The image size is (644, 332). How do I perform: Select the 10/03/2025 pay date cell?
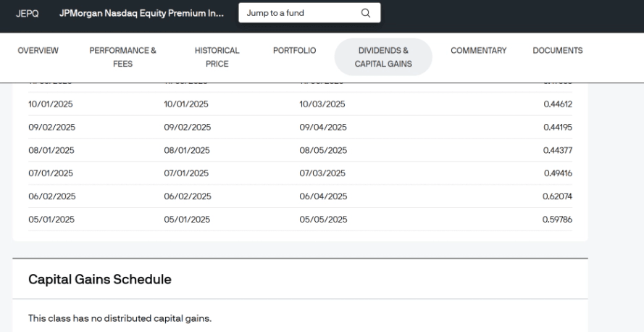322,104
